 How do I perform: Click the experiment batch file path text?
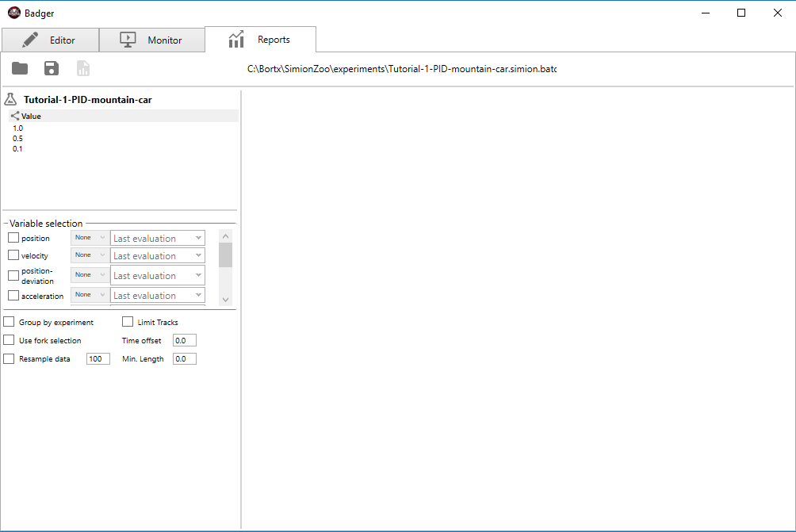click(x=401, y=68)
